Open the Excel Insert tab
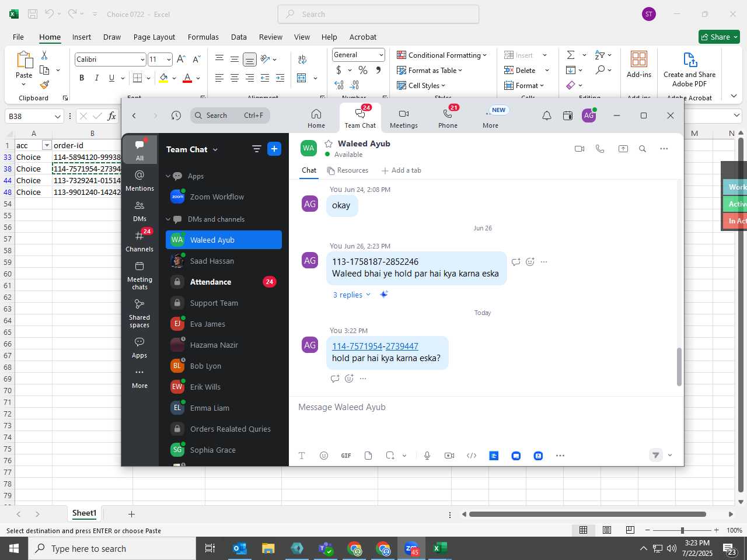747x560 pixels. 82,37
